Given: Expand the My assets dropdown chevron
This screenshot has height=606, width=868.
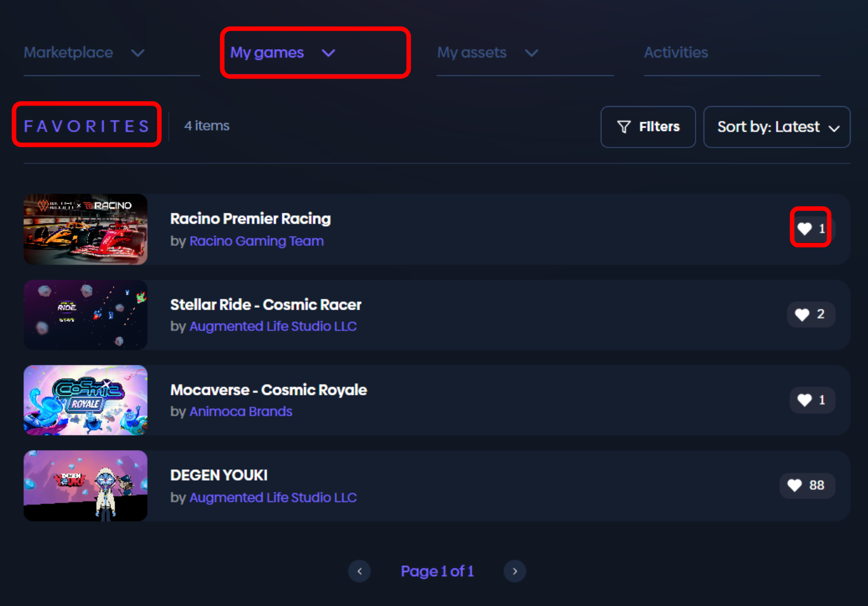Looking at the screenshot, I should (531, 53).
